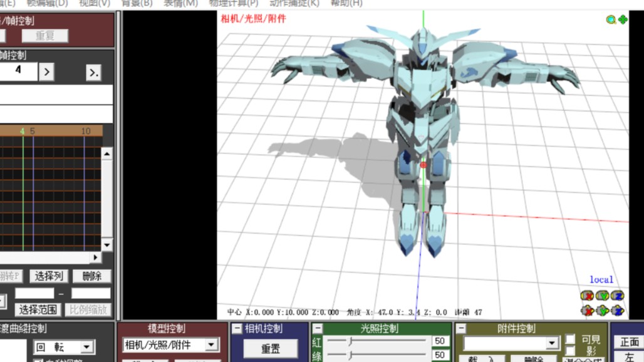Click the 选择范围 button

pos(38,309)
